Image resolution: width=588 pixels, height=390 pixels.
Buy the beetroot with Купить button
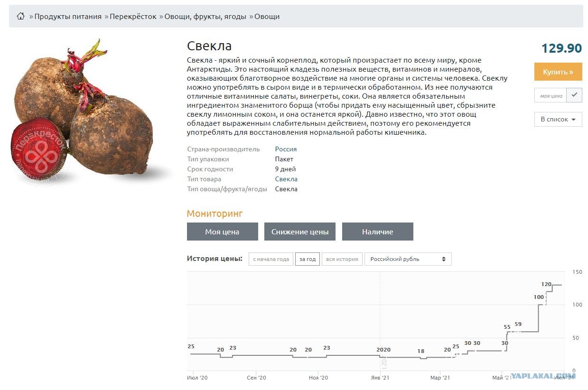click(558, 72)
